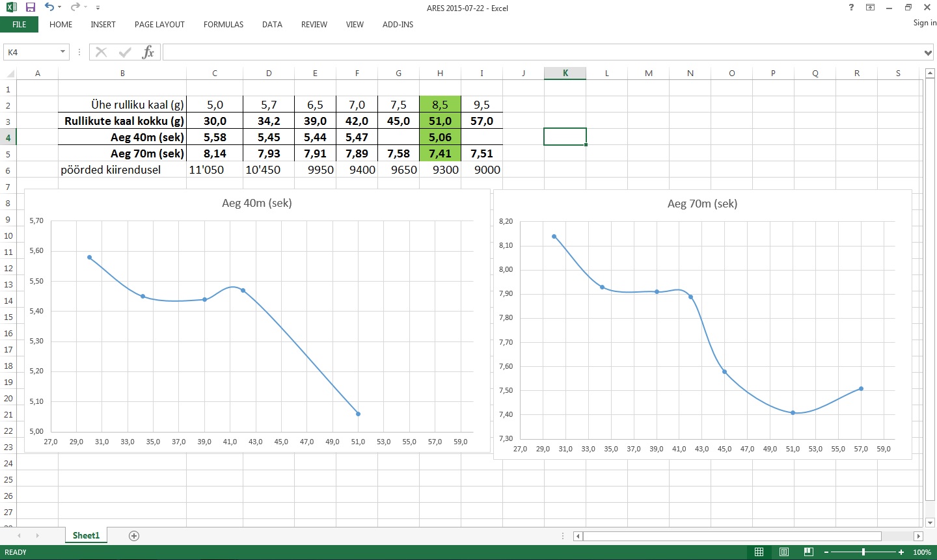Switch to Normal view in status bar
Image resolution: width=937 pixels, height=560 pixels.
tap(759, 552)
